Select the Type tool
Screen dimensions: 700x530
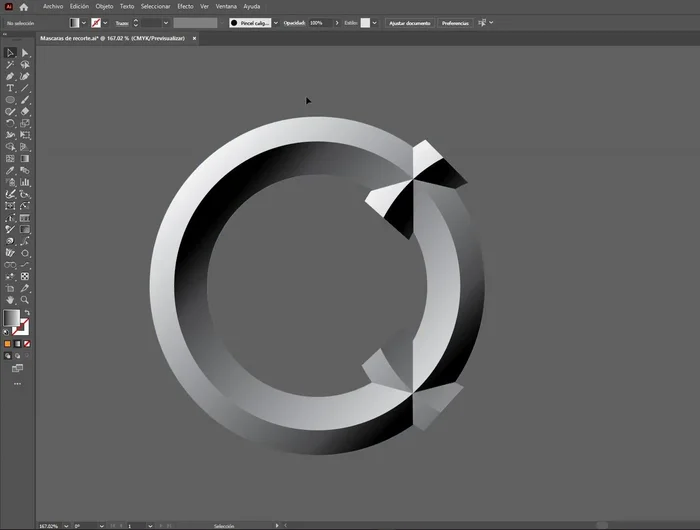tap(10, 88)
